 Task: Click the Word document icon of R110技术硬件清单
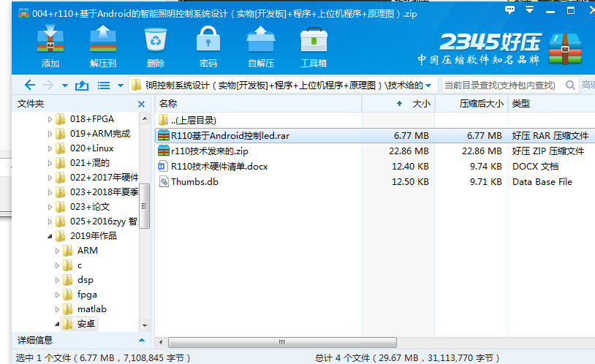(x=163, y=166)
